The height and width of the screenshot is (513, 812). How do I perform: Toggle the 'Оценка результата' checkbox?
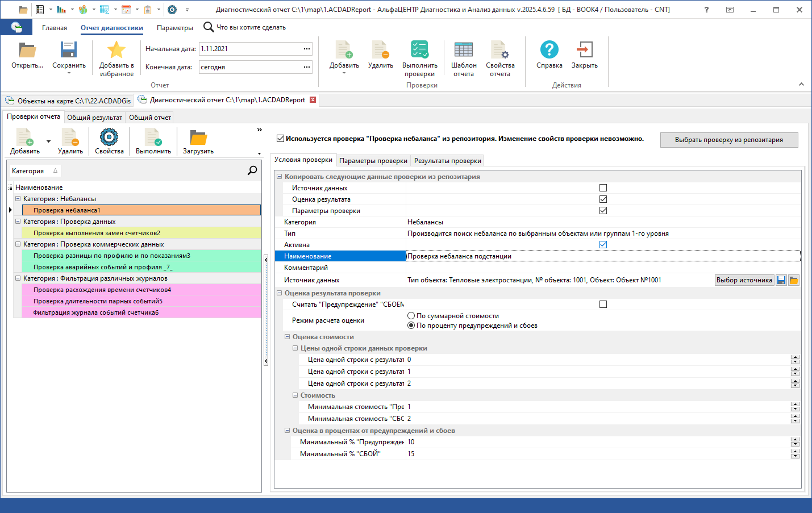coord(603,199)
